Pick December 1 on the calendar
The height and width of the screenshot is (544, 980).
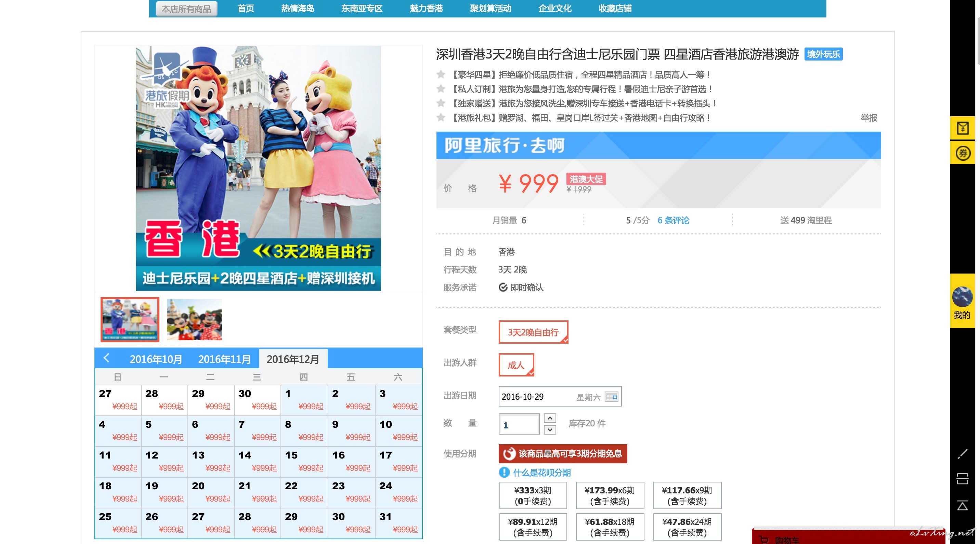[304, 400]
